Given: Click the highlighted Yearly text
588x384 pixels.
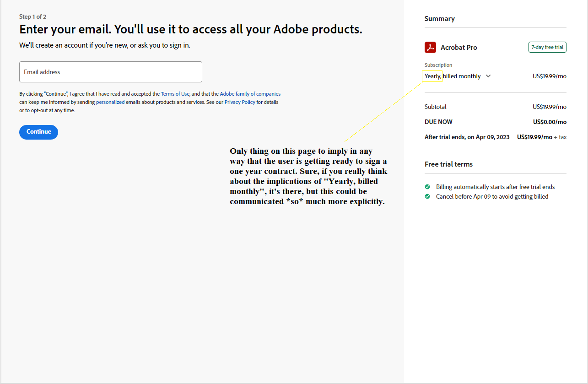Looking at the screenshot, I should coord(432,76).
